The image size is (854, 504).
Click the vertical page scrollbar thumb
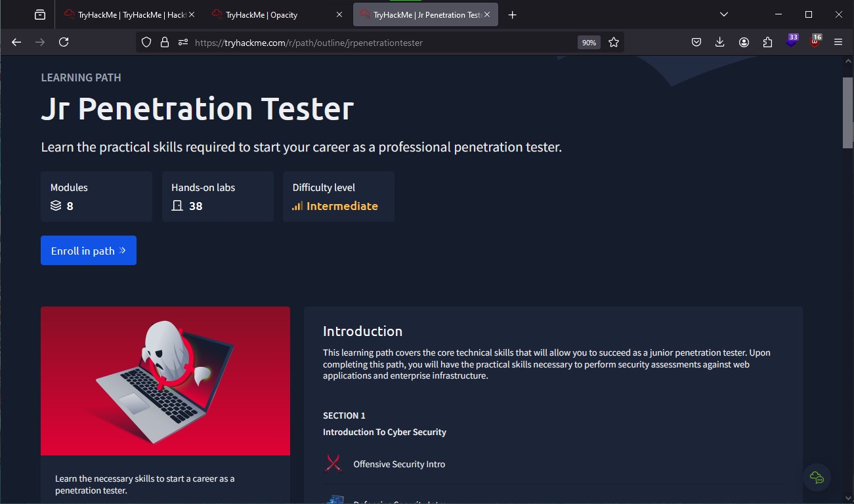847,113
